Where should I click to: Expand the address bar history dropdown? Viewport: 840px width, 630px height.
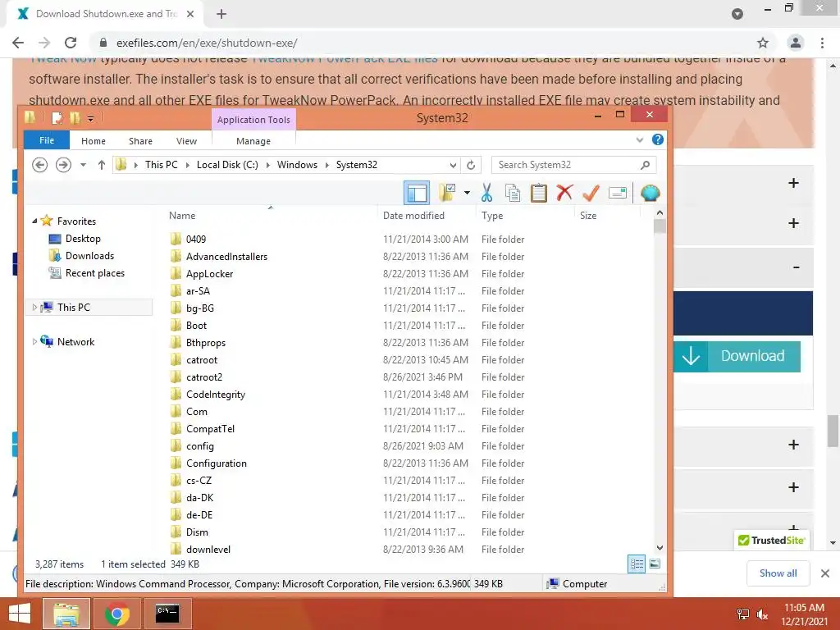pyautogui.click(x=453, y=165)
